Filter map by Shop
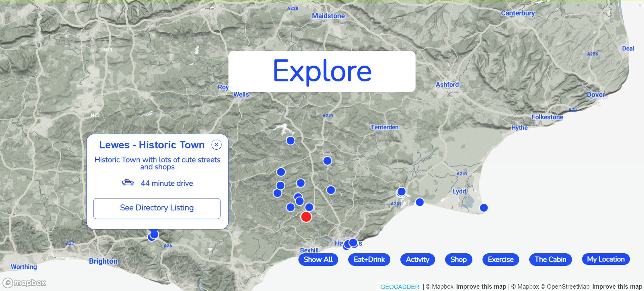The height and width of the screenshot is (291, 644). pos(458,259)
